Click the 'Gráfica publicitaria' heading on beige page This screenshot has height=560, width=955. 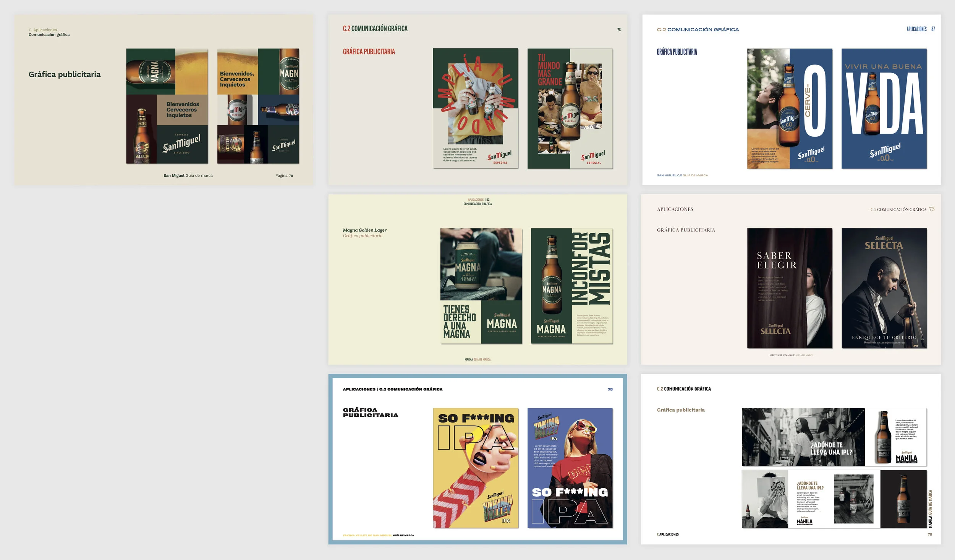(65, 74)
